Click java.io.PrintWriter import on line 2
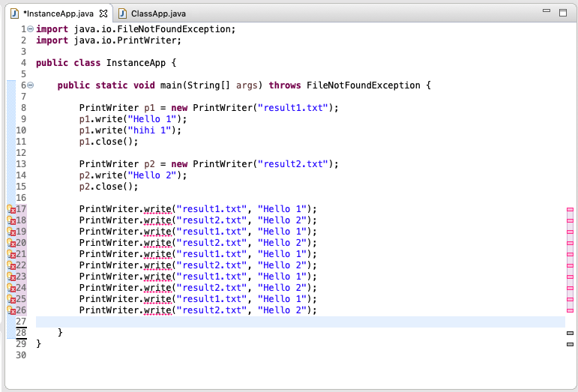 [125, 40]
